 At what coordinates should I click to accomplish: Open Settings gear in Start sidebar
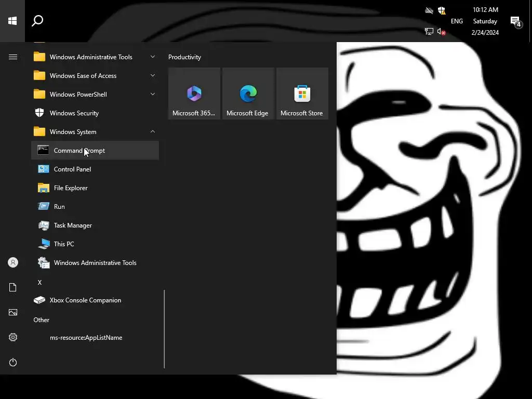pos(13,337)
